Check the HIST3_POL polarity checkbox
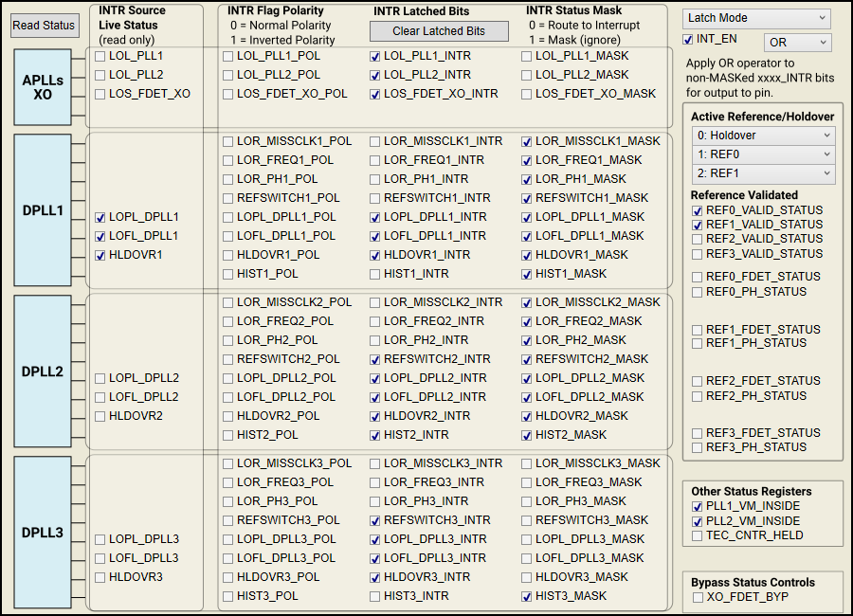This screenshot has width=853, height=616. tap(228, 596)
